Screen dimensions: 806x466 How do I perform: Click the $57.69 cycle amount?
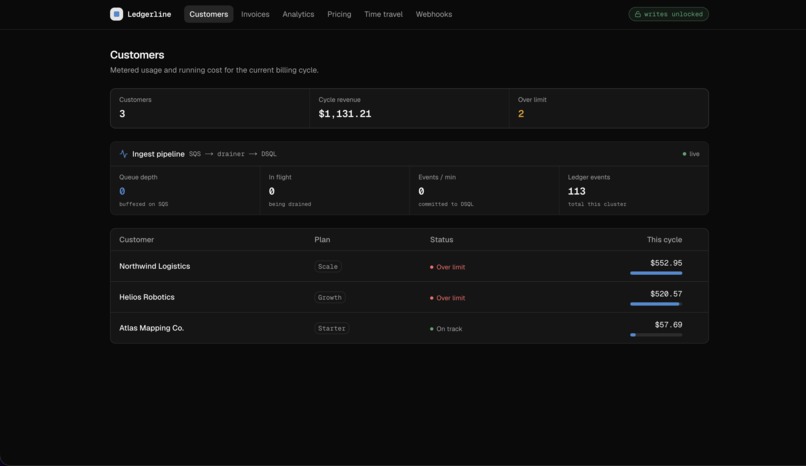[x=668, y=325]
